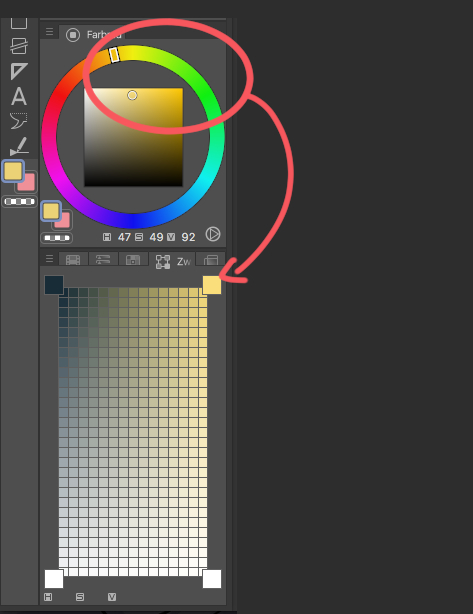473x614 pixels.
Task: Select the Correct line tool
Action: click(19, 146)
